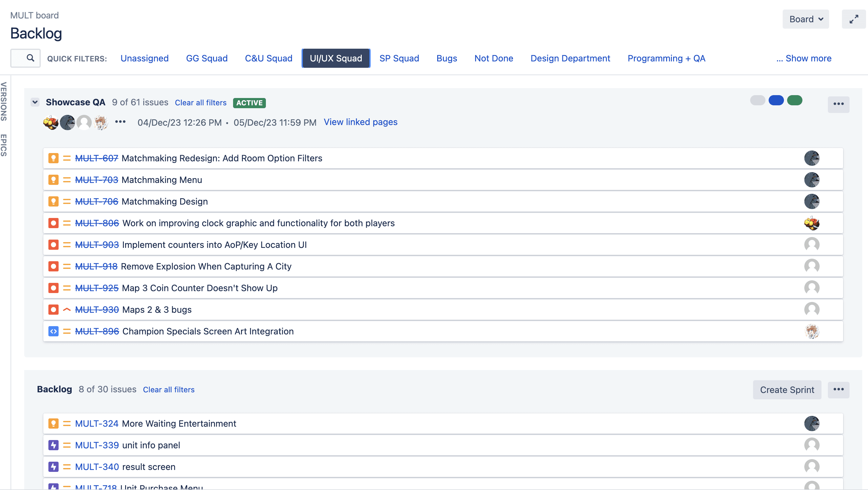The width and height of the screenshot is (868, 490).
Task: Click the assignee avatar on the MULT-806 row
Action: 811,223
